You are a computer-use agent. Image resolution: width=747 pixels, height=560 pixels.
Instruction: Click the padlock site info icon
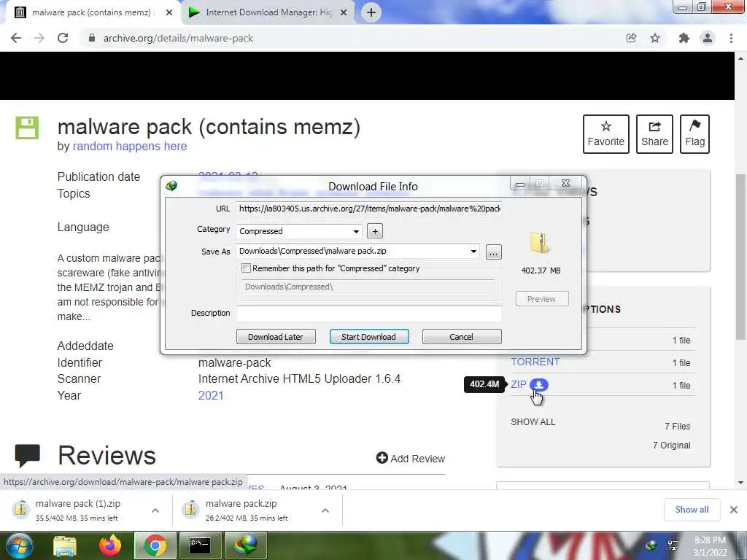click(92, 38)
